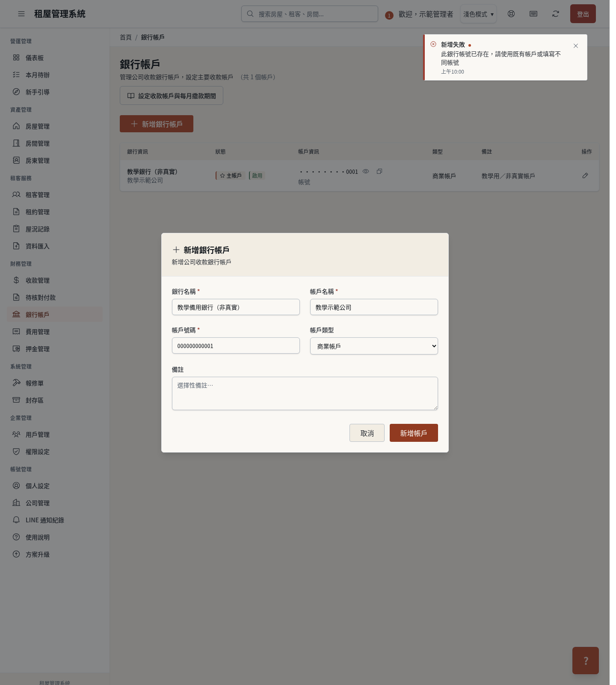Image resolution: width=616 pixels, height=685 pixels.
Task: Toggle the hamburger sidebar menu icon
Action: point(21,14)
